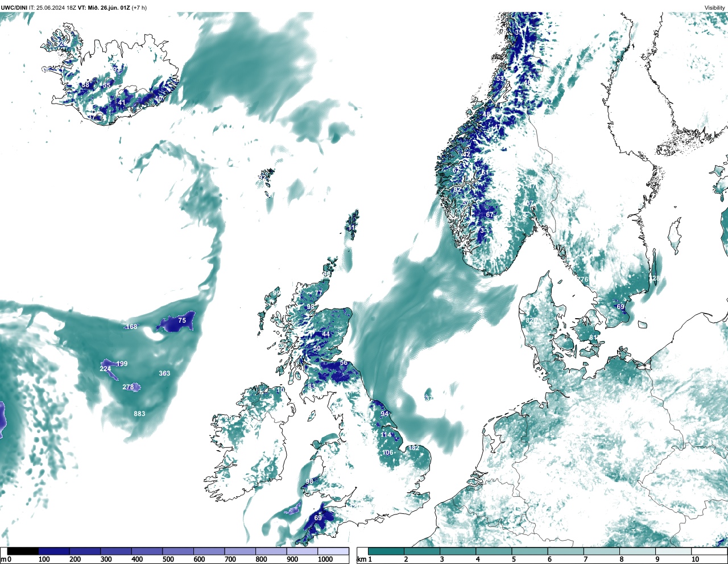This screenshot has height=564, width=728.
Task: Click the value '50' over Scotland
Action: point(317,348)
